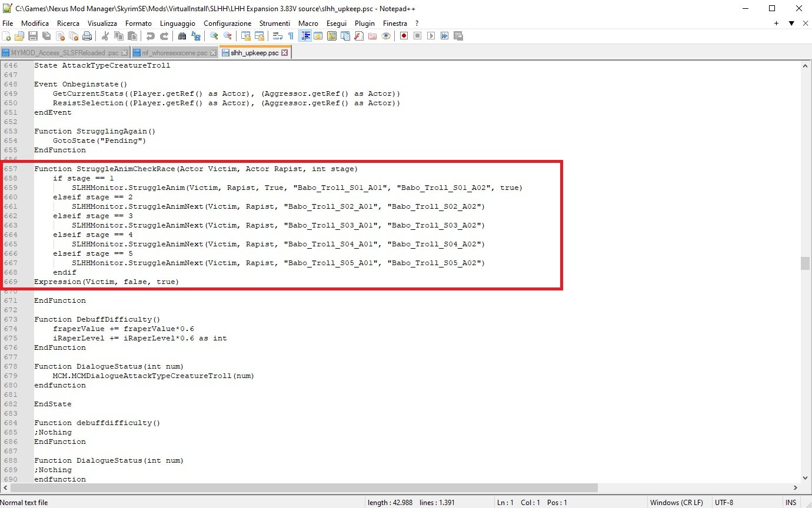Click the Redo arrow icon
The image size is (812, 508).
click(164, 36)
